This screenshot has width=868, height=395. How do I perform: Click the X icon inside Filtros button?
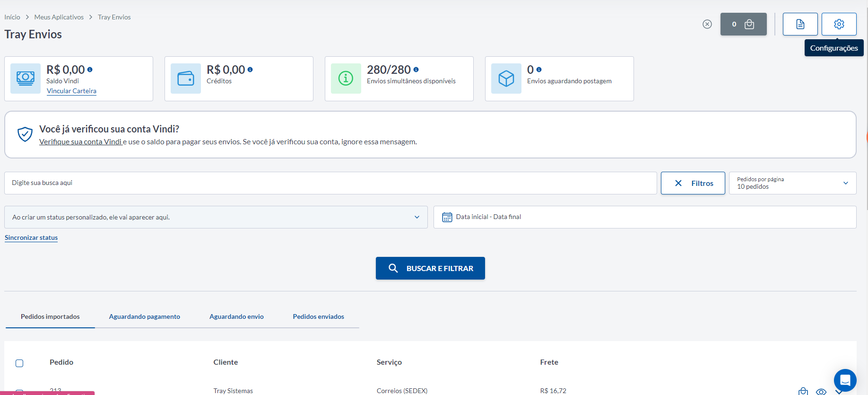[x=678, y=183]
